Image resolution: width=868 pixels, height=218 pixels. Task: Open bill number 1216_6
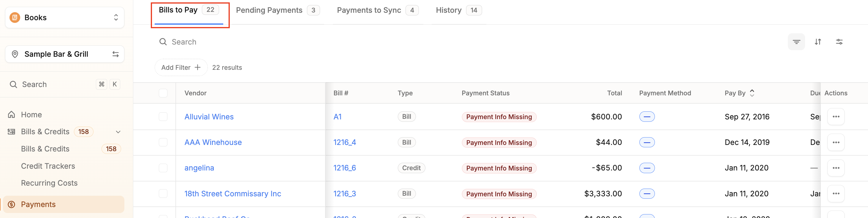(x=344, y=168)
